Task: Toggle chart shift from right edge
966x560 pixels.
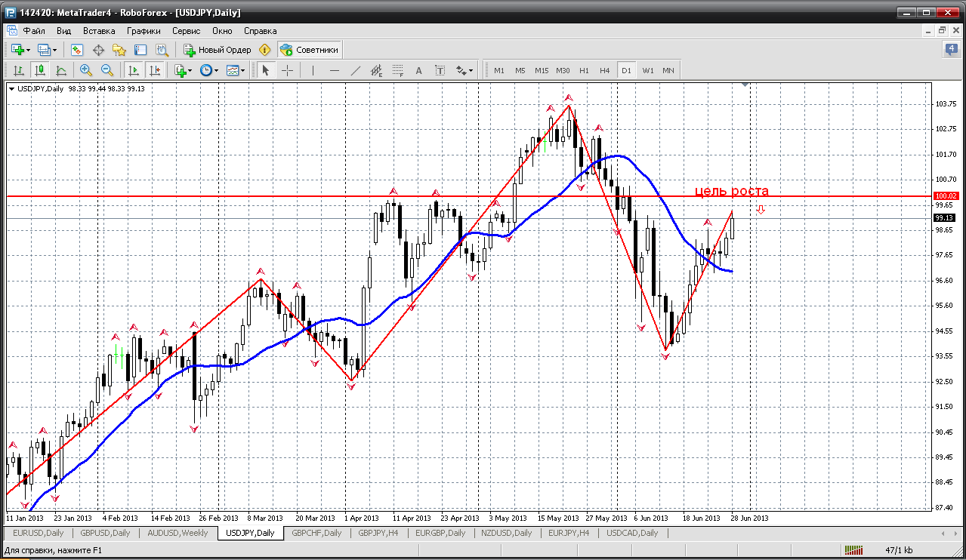Action: click(x=155, y=70)
